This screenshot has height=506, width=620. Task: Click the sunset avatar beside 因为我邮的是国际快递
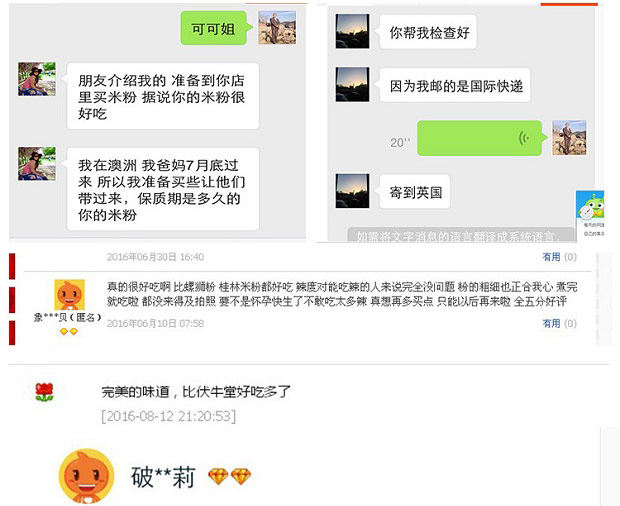[x=352, y=85]
